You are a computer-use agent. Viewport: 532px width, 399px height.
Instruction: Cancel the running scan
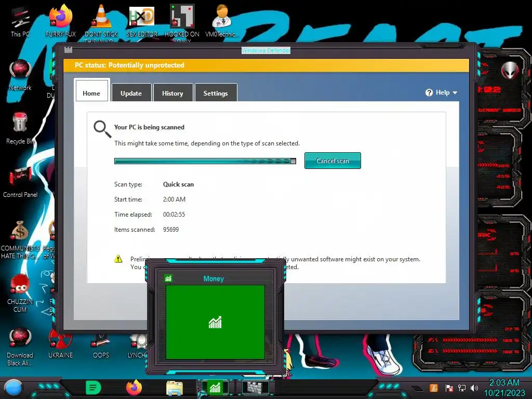[332, 161]
